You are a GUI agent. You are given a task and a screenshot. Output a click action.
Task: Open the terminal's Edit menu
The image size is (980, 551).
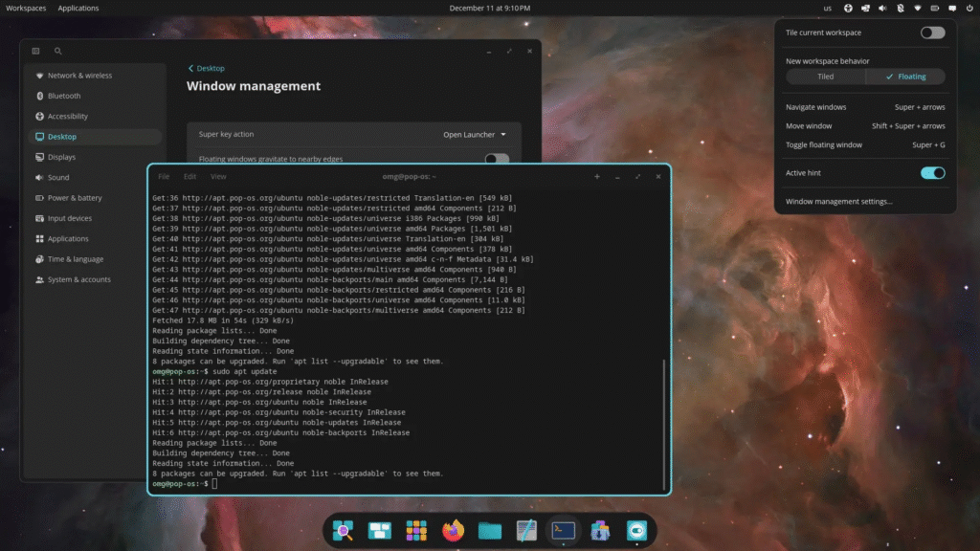point(189,176)
